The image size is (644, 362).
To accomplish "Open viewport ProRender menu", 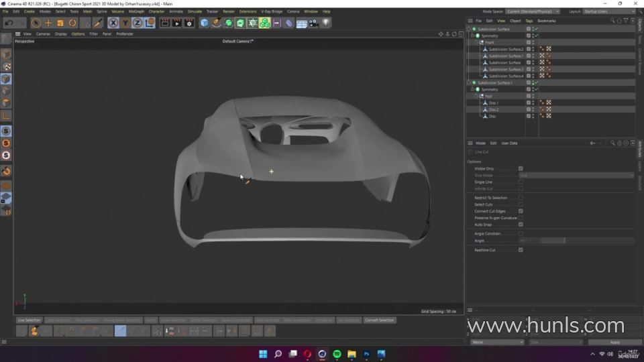I will 125,34.
